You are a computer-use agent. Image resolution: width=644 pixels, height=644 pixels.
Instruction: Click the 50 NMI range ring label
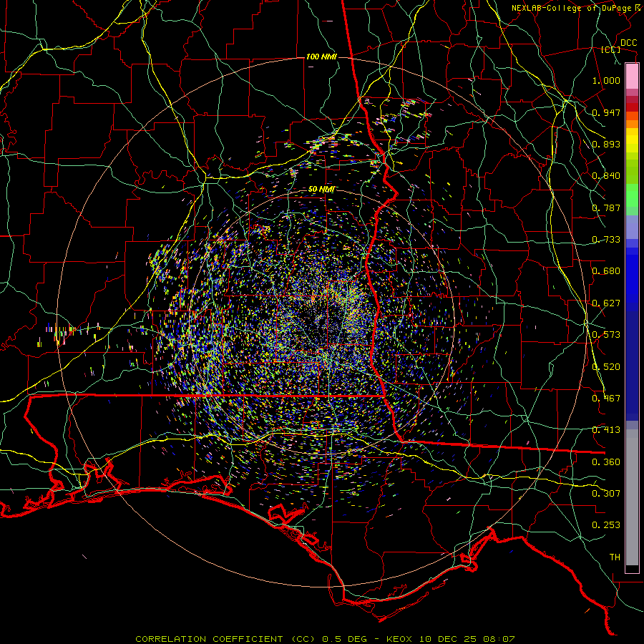point(321,190)
